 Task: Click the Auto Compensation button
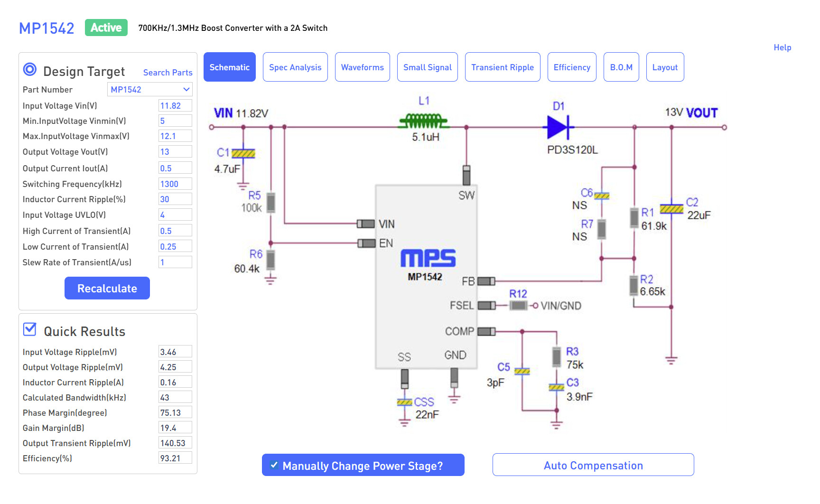pyautogui.click(x=593, y=465)
